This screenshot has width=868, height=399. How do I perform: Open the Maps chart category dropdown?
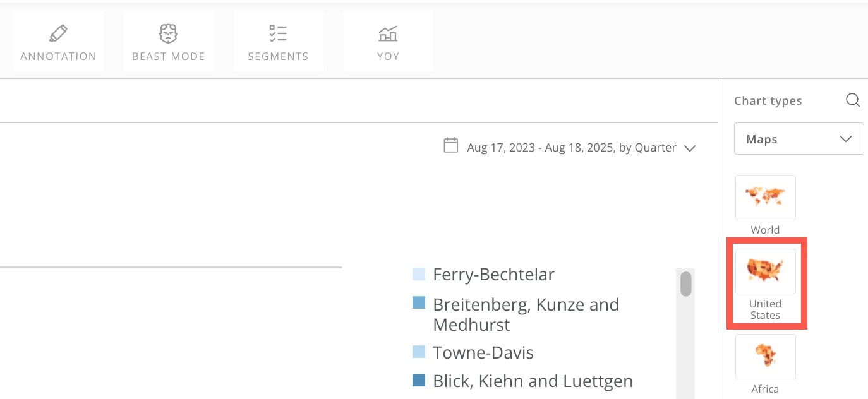799,139
